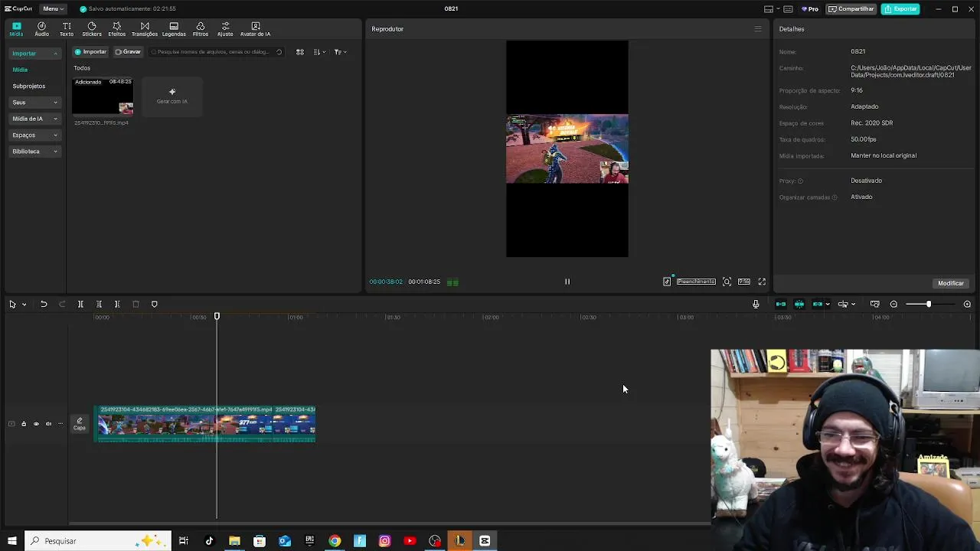Enter fullscreen preview mode

pos(762,282)
